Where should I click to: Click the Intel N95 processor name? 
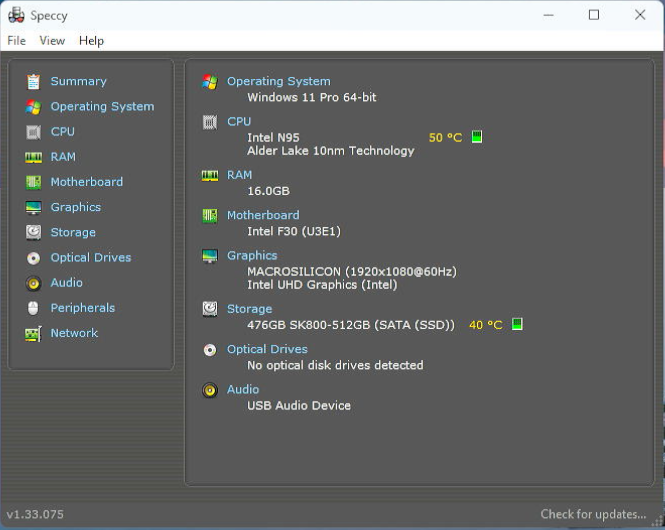273,138
